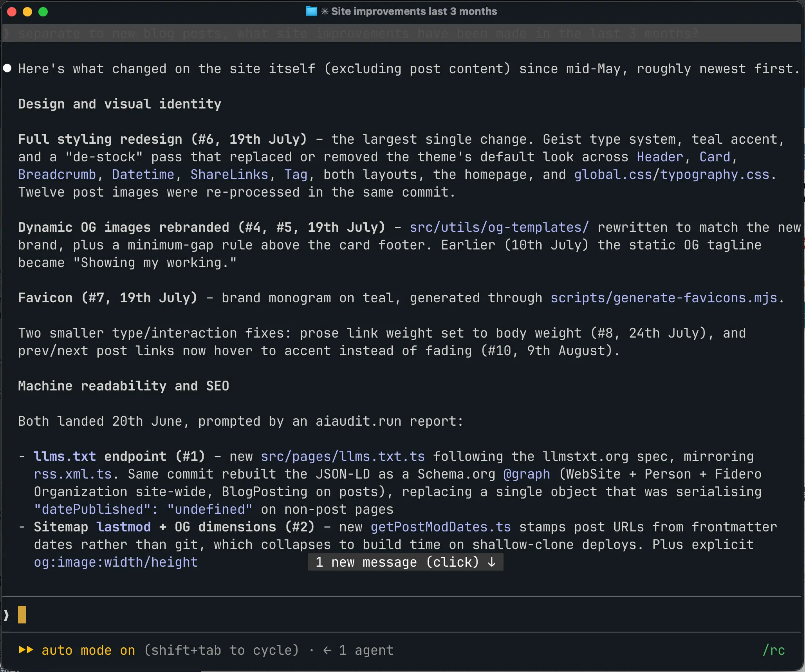Click the @graph highlighted term
This screenshot has height=672, width=805.
[x=527, y=474]
